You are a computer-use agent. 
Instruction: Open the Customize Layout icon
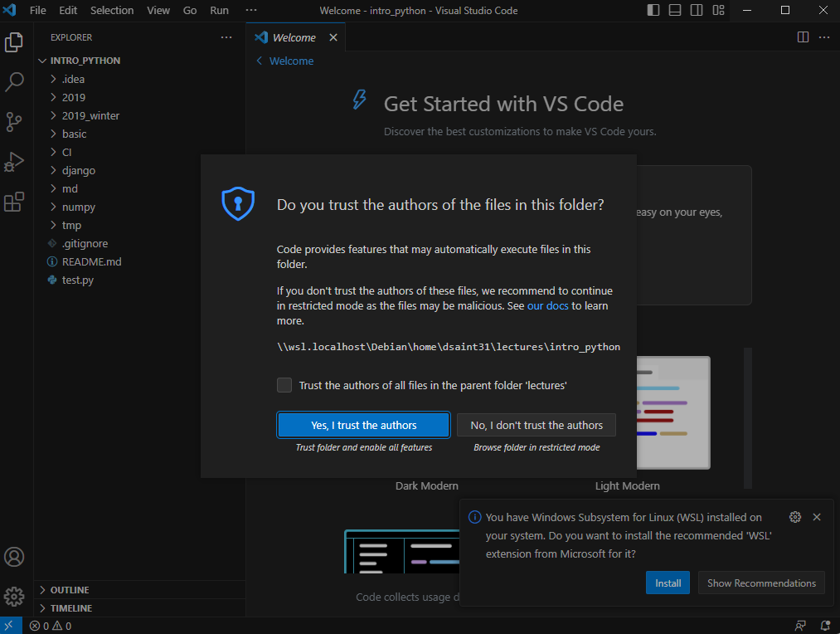[718, 10]
